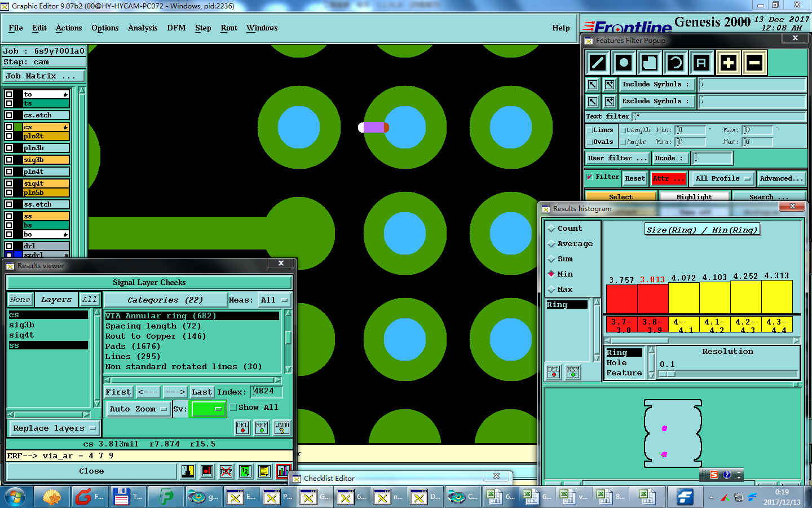The height and width of the screenshot is (508, 812).
Task: Click the crossed-out REF icon
Action: point(226,471)
